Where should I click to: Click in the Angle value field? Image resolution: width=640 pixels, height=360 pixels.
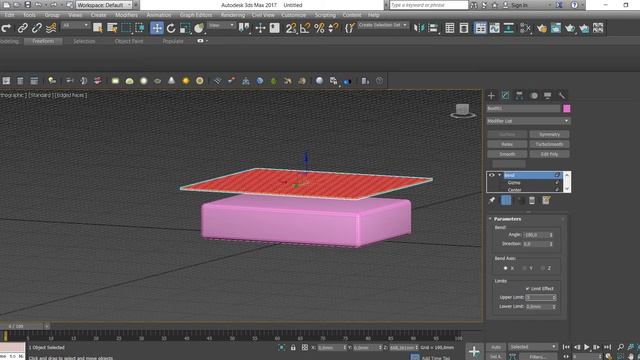pos(535,235)
